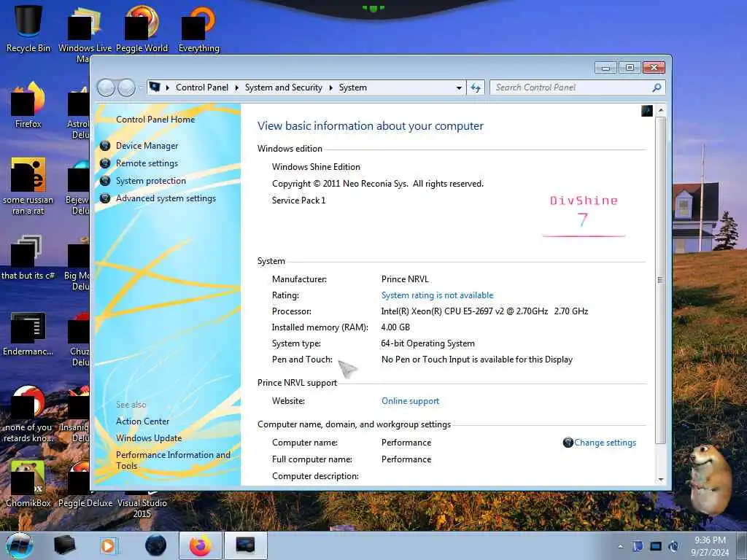Click the help icon at top right of the pane
This screenshot has height=560, width=747.
pos(647,111)
